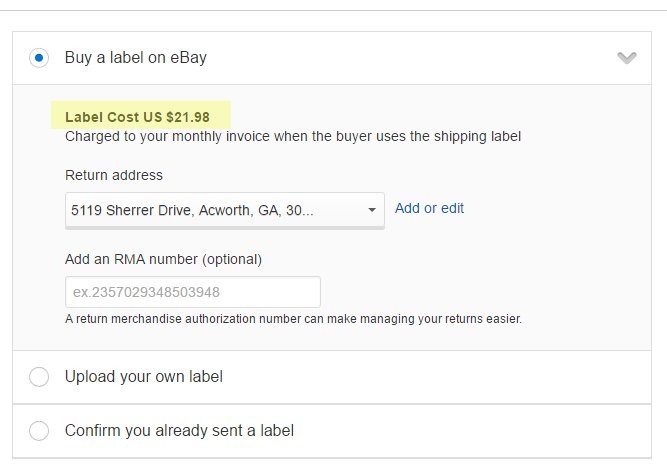Click the RMA helper description text
This screenshot has height=468, width=667.
(293, 320)
